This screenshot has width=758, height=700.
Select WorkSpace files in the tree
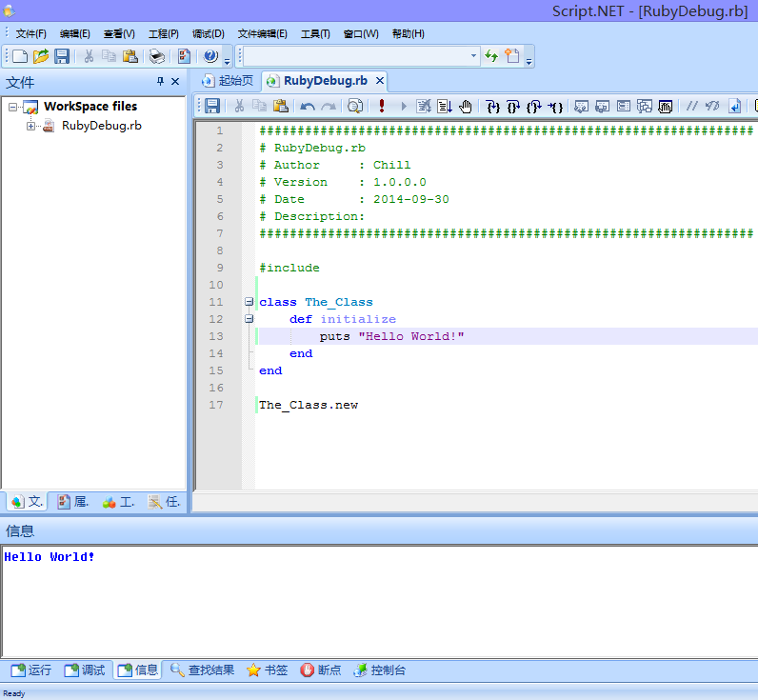[x=90, y=107]
